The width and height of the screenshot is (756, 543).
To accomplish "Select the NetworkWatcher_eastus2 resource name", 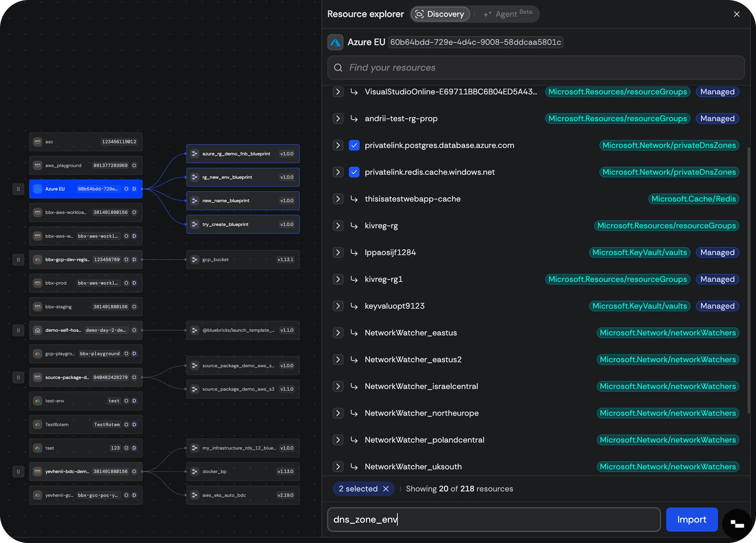I will pyautogui.click(x=413, y=360).
